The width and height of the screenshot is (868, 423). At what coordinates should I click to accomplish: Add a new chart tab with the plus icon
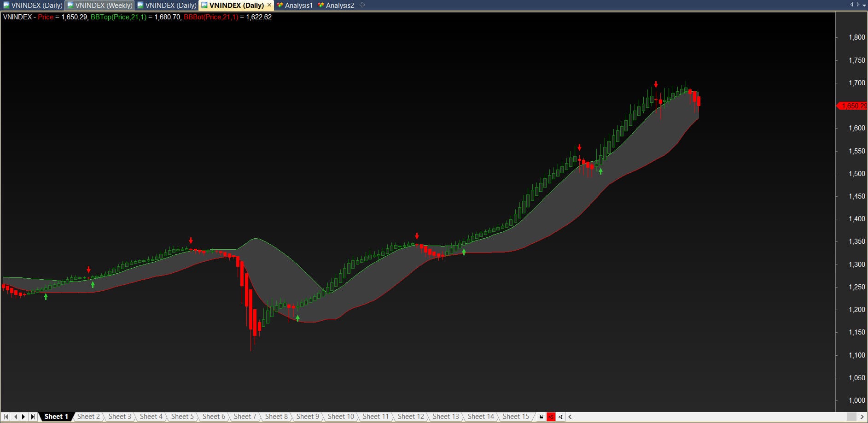(x=362, y=5)
